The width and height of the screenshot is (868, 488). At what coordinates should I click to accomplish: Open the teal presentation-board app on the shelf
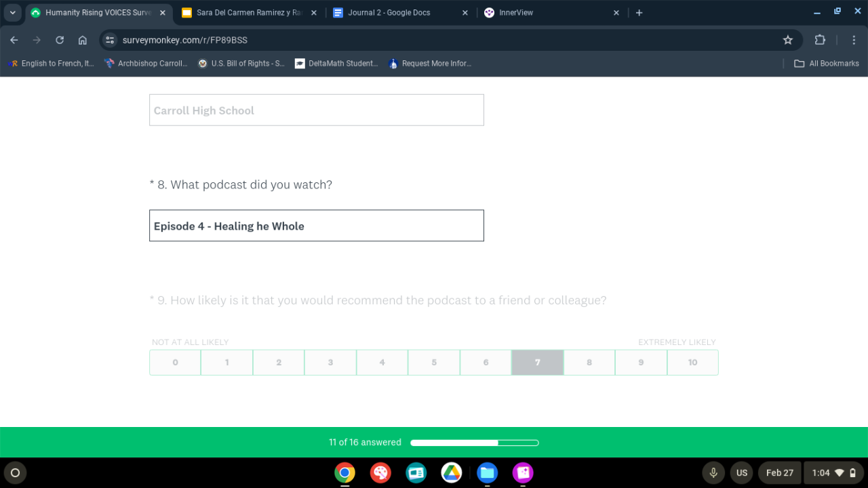(416, 472)
